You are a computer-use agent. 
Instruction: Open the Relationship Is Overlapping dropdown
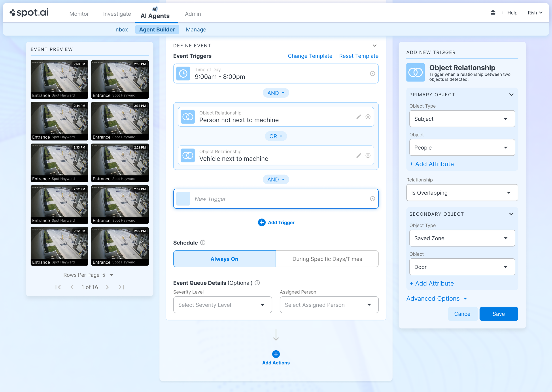pyautogui.click(x=462, y=193)
